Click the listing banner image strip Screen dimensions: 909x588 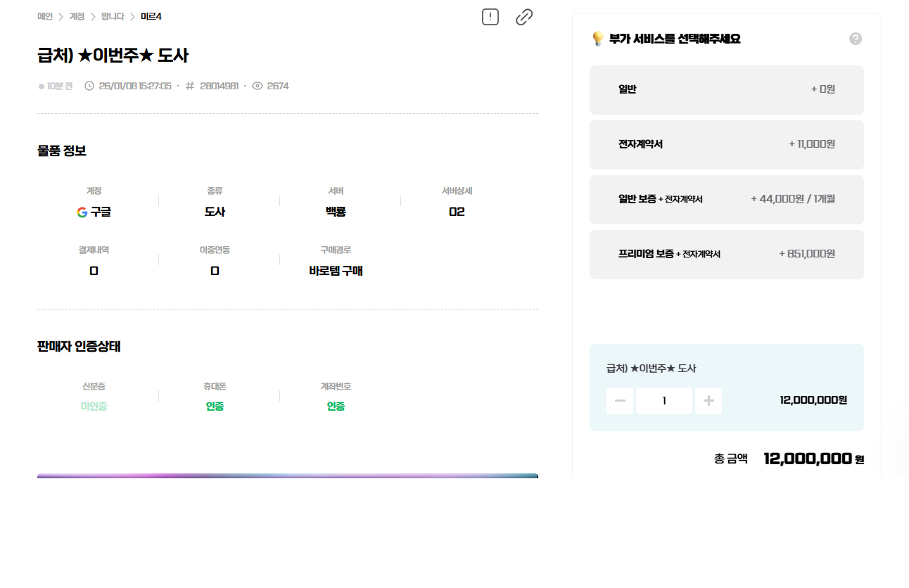[287, 476]
